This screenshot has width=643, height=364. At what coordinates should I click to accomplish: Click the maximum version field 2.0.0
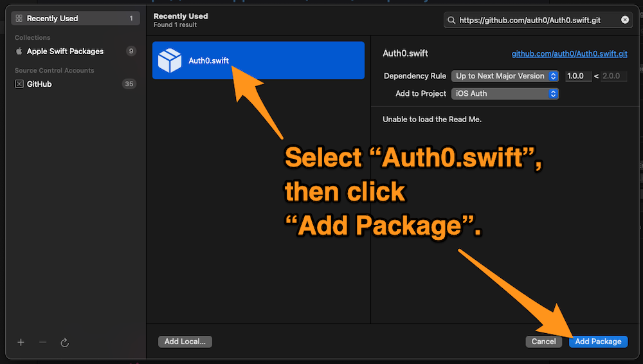pos(614,76)
